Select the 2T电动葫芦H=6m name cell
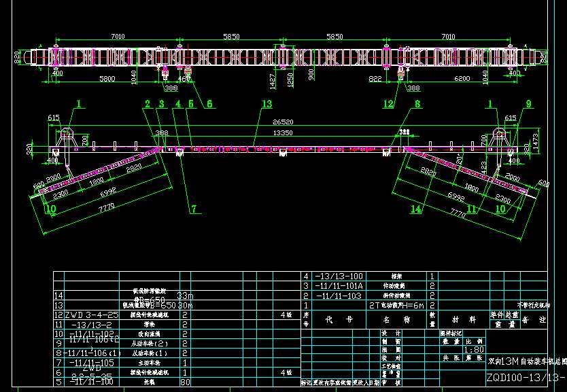 (396, 305)
